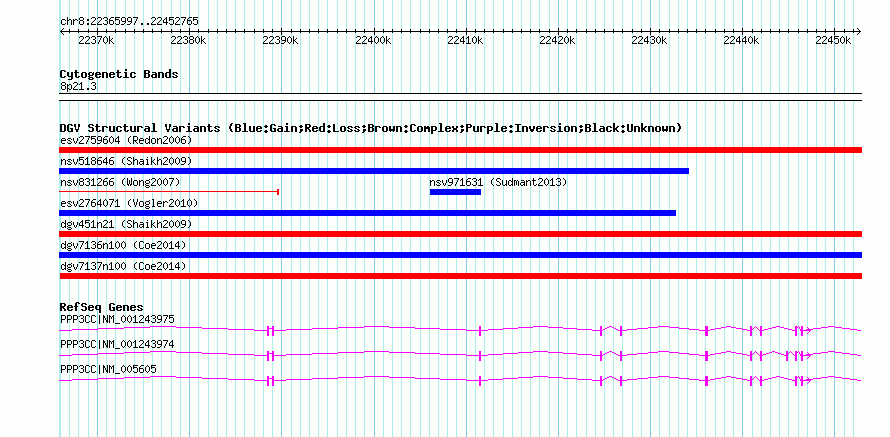Screen dimensions: 890x437
Task: Open the nsv971631 (Sudmant2013) label
Action: click(x=498, y=182)
